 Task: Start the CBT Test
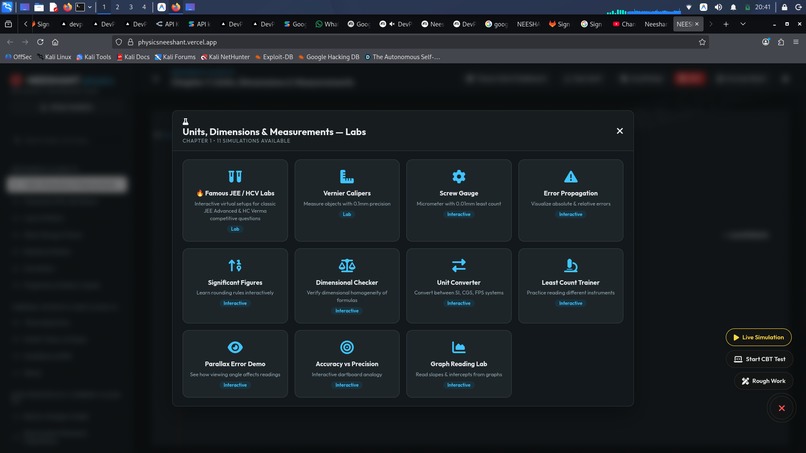pos(760,359)
